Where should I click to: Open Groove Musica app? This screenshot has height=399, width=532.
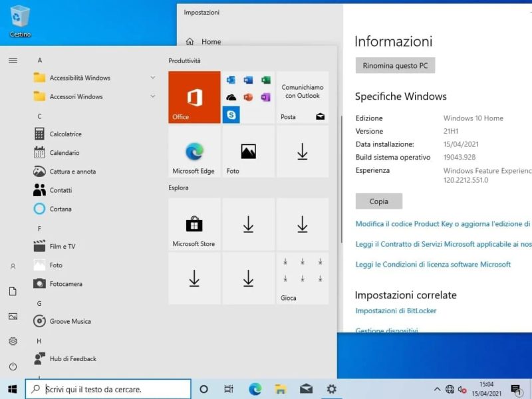pos(70,321)
